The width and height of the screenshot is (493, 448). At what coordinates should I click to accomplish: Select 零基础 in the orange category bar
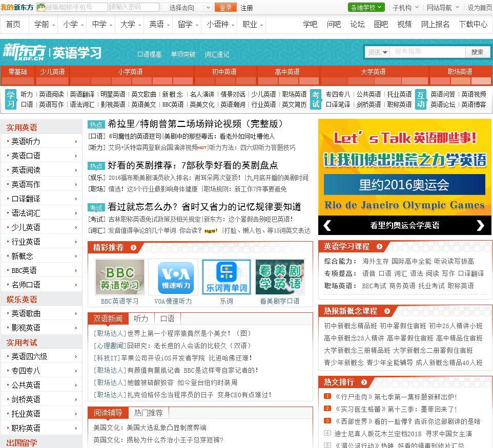point(17,72)
